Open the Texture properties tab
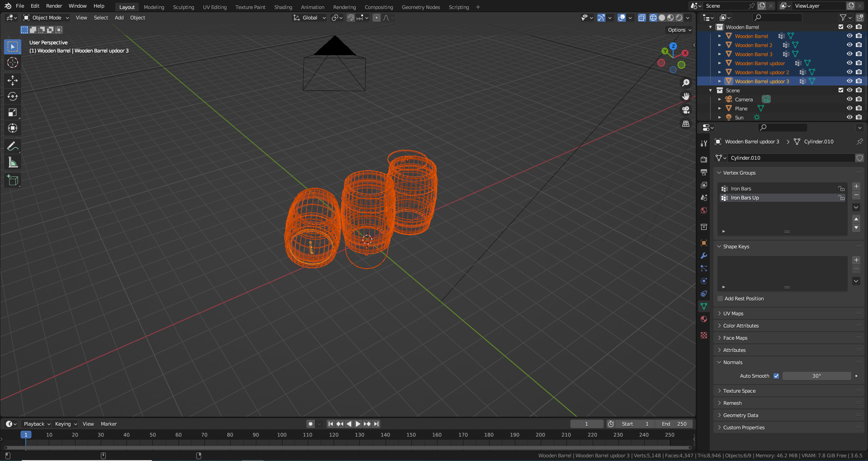This screenshot has height=461, width=868. (704, 335)
